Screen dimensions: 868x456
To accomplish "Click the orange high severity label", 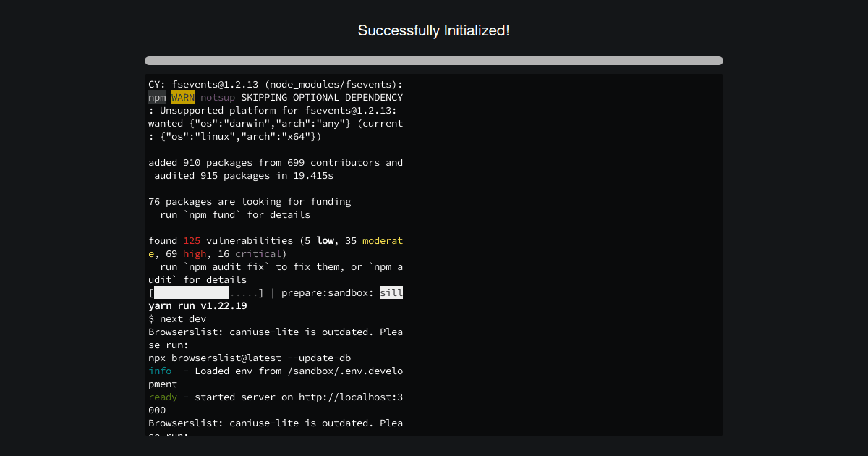I will [194, 253].
